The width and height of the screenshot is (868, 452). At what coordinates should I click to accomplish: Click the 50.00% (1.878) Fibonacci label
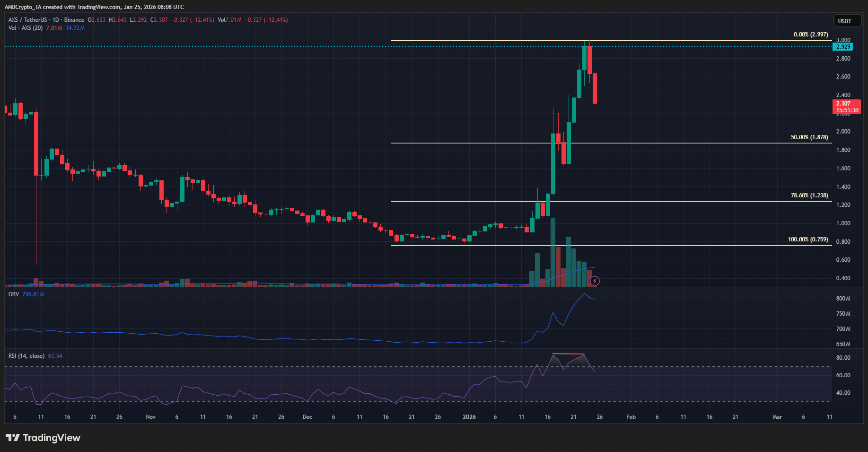[810, 137]
